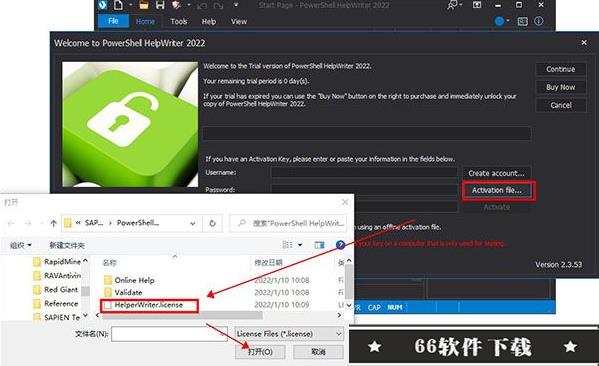Open the License Files (*.license) filter dropdown

coord(289,334)
